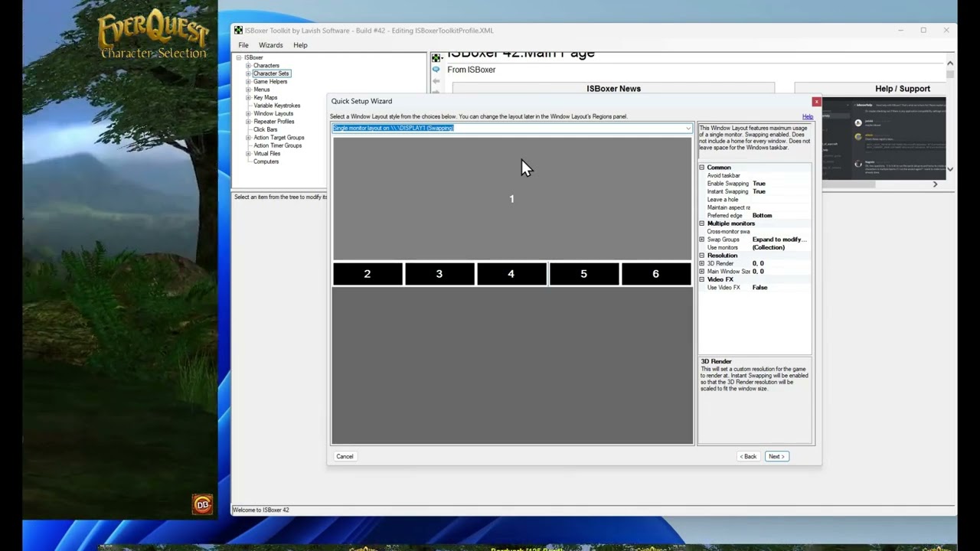The image size is (980, 551).
Task: Select the Cross-monitor swap property
Action: (728, 231)
